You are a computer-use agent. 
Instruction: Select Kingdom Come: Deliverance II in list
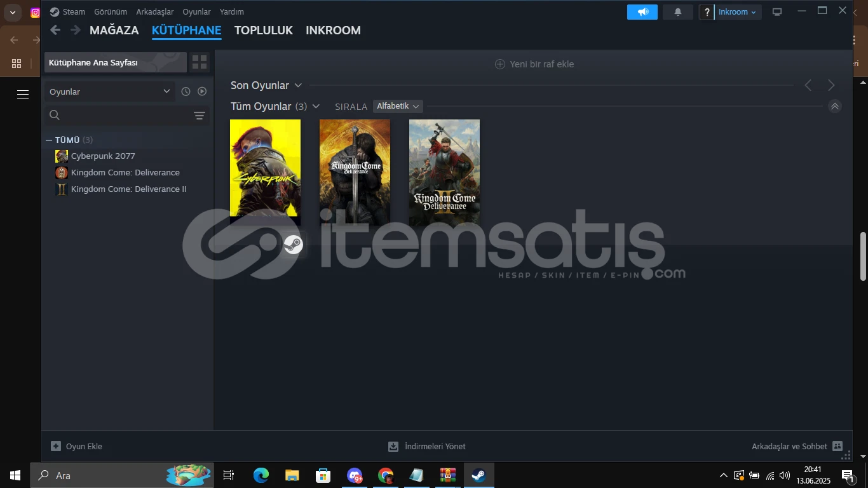[129, 189]
